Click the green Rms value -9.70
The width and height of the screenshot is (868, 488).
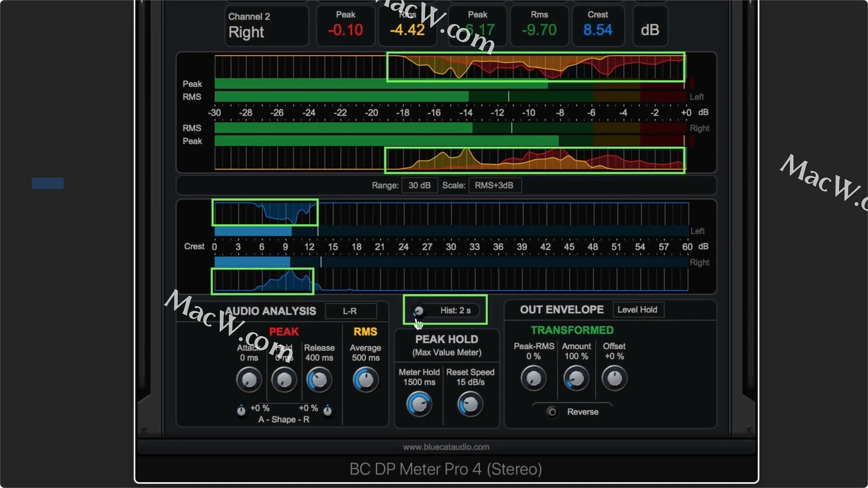(x=539, y=30)
